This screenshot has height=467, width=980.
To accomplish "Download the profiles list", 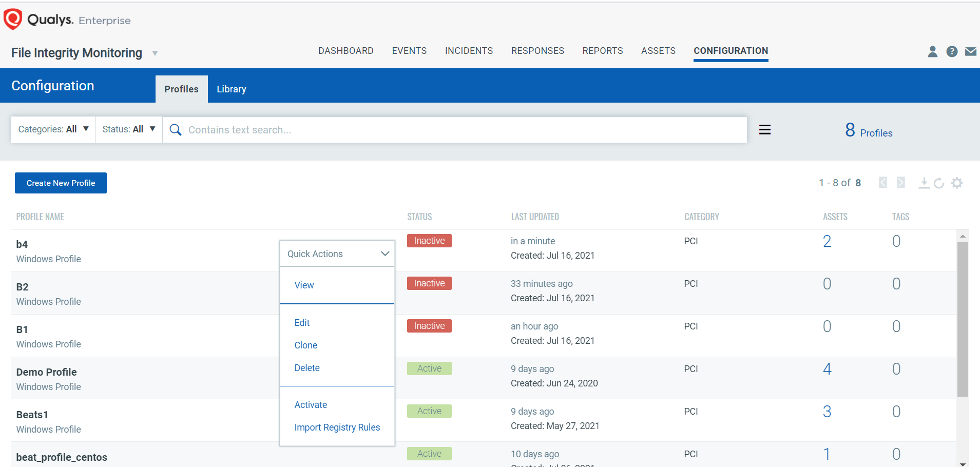I will (x=924, y=183).
